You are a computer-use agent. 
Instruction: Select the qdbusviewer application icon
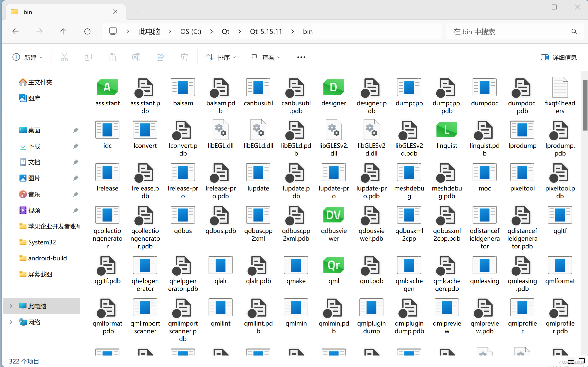[x=334, y=215]
